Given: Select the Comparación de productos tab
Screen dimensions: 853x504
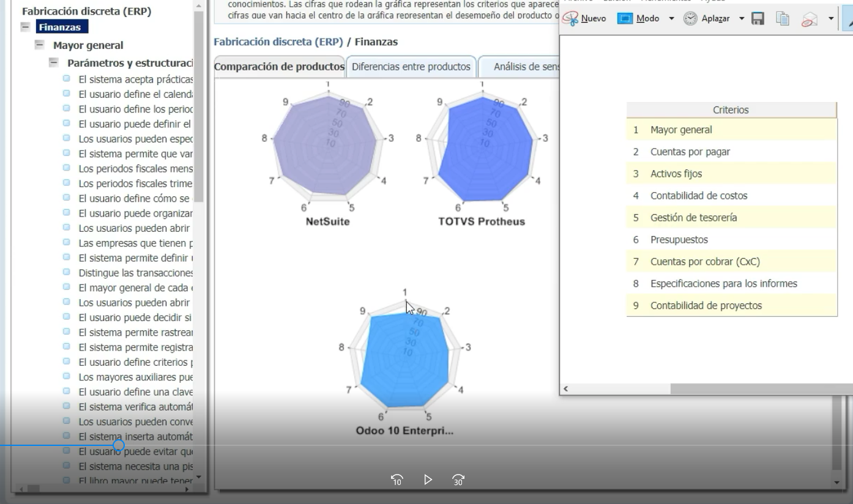Looking at the screenshot, I should (280, 67).
